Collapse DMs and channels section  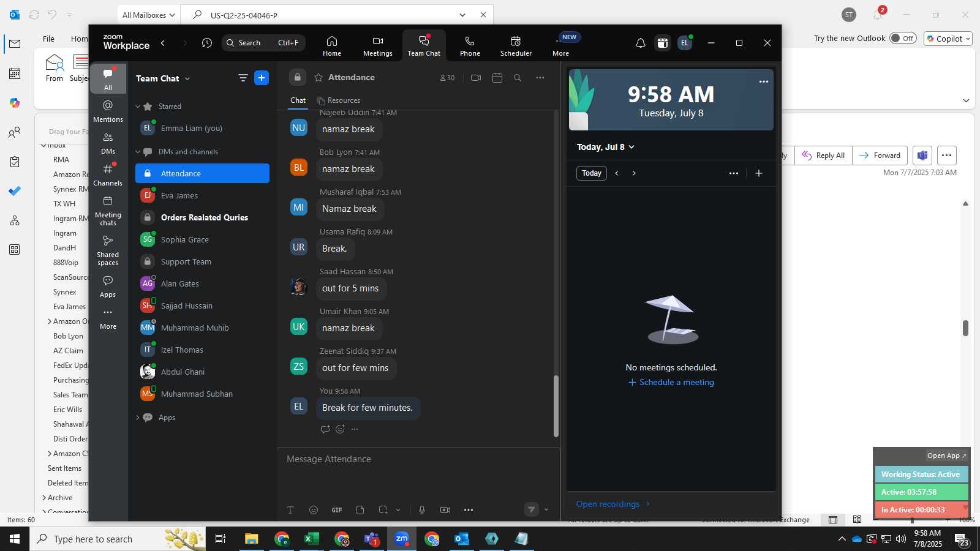point(138,152)
